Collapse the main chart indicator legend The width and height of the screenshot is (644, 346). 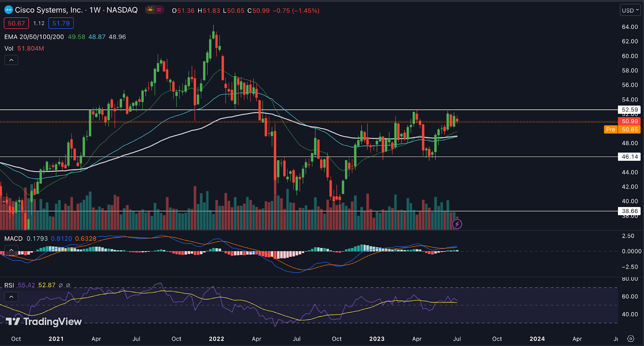tap(11, 60)
